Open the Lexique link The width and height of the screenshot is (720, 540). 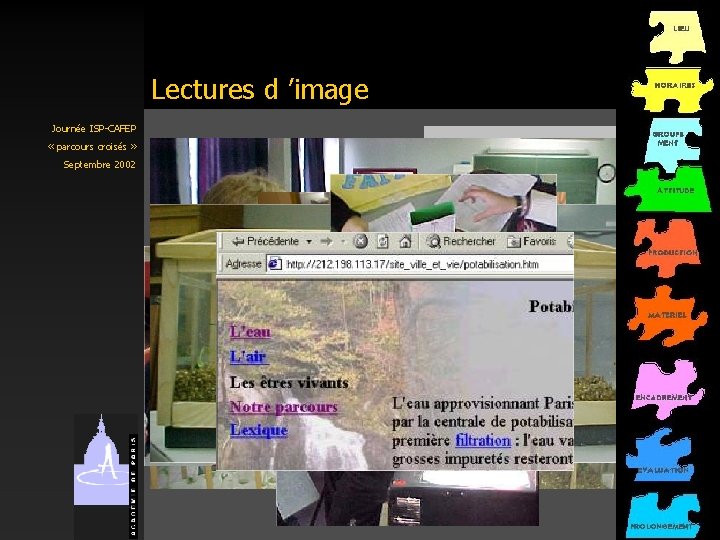coord(259,430)
